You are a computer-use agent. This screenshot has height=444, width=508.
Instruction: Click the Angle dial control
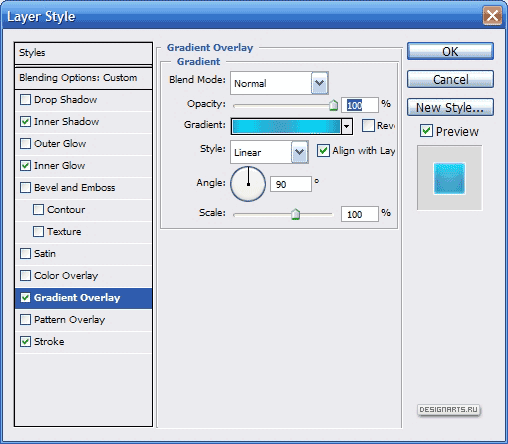click(248, 184)
